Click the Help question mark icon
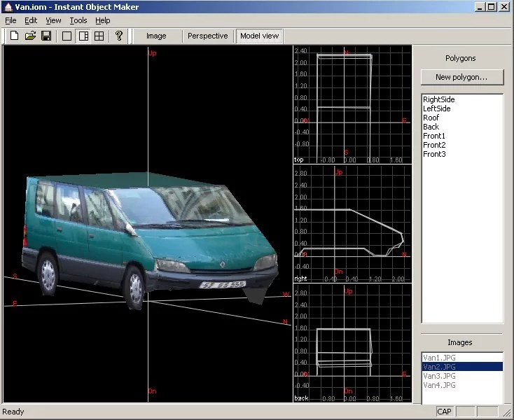Screen dimensions: 514x420 click(x=119, y=36)
